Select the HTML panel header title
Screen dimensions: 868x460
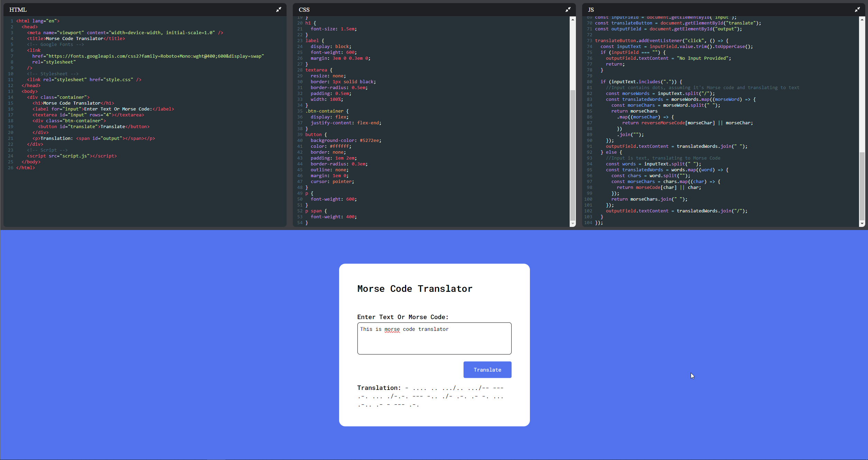coord(18,10)
